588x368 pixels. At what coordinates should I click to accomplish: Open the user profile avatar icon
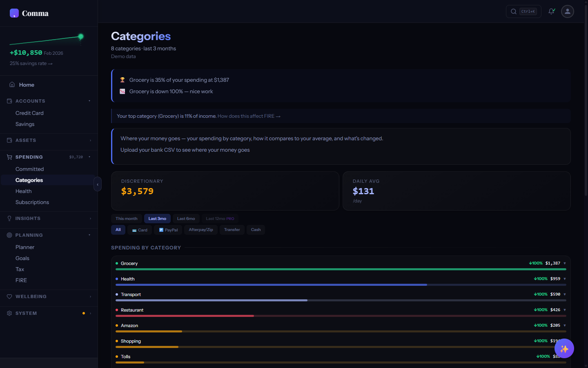[x=567, y=11]
